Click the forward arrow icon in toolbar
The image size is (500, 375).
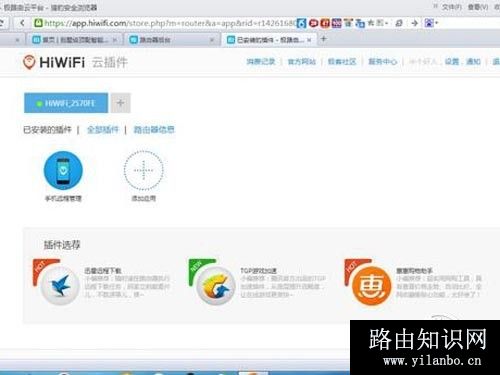point(414,23)
